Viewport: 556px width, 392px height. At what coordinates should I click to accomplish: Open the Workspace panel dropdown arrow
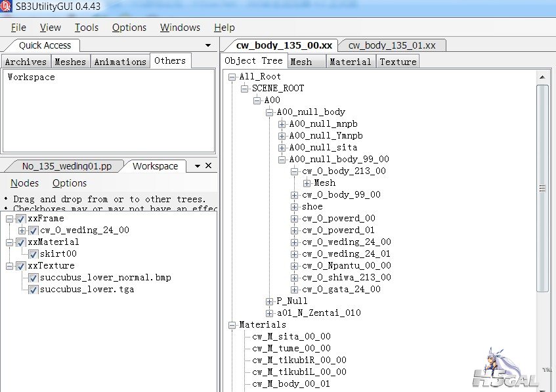coord(197,167)
